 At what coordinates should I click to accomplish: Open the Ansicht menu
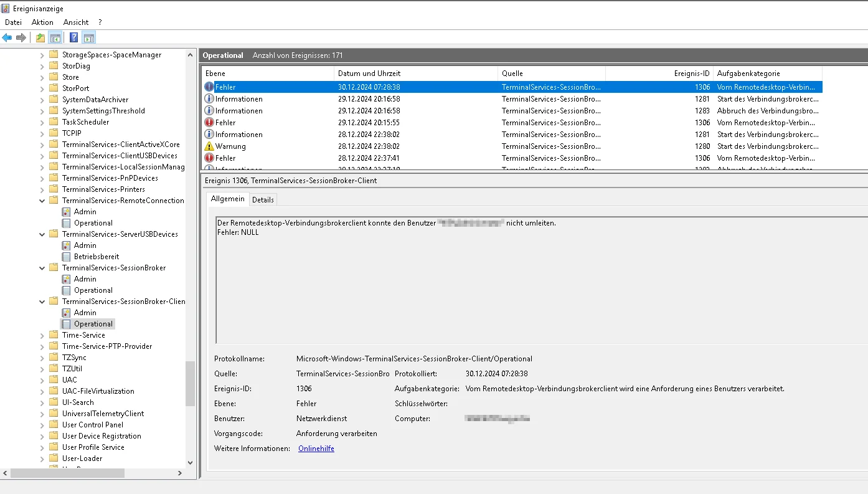76,22
